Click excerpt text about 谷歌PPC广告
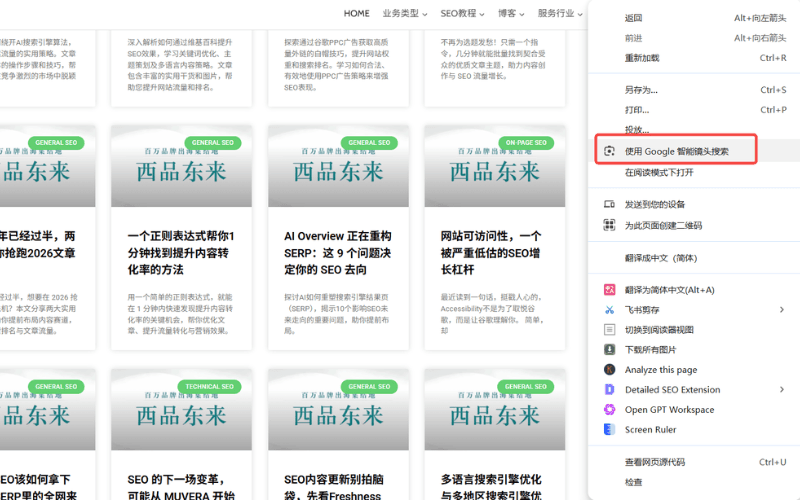Image resolution: width=800 pixels, height=500 pixels. coord(337,65)
